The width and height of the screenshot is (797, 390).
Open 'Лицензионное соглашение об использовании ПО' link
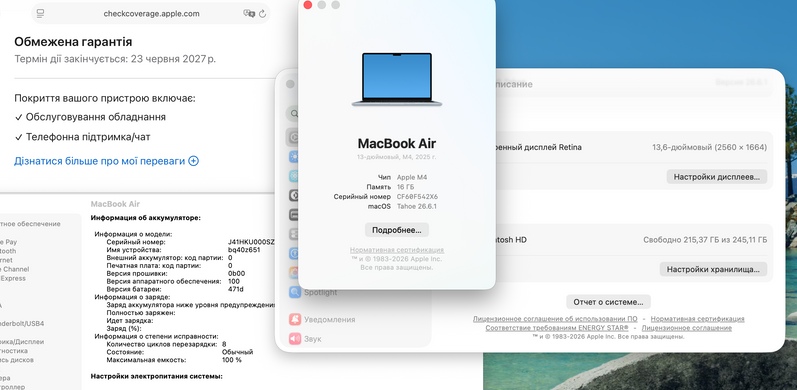click(555, 319)
